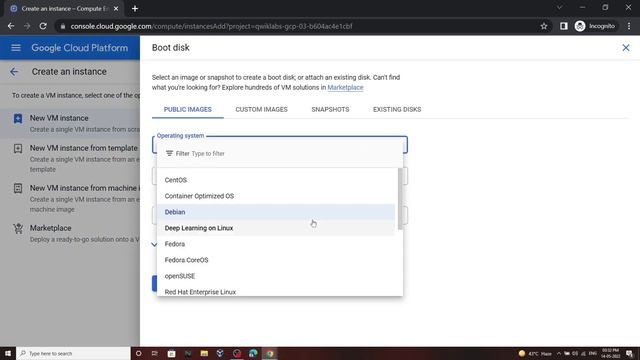Click Google Cloud Platform logo text
This screenshot has width=640, height=360.
(80, 48)
